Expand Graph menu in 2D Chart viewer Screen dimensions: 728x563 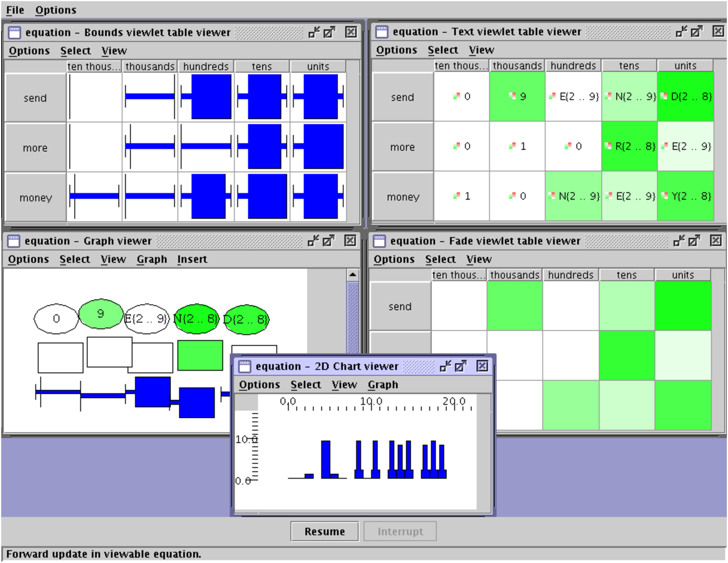coord(383,385)
